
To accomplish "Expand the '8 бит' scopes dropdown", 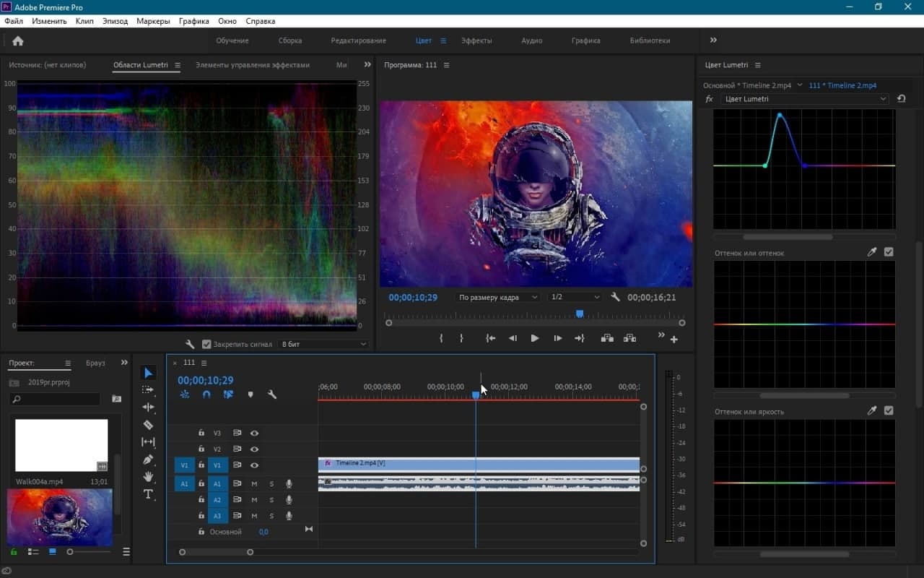I will pyautogui.click(x=323, y=345).
